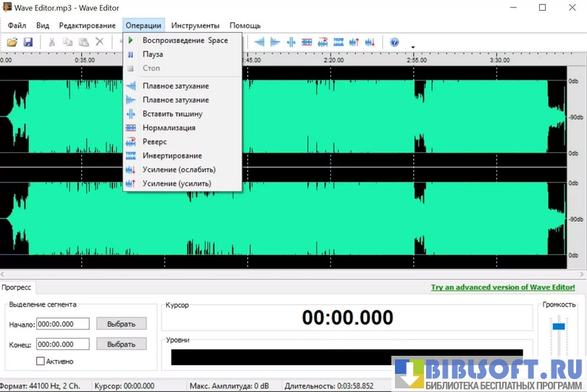Click the Начало time input field
The height and width of the screenshot is (392, 587).
coord(62,324)
